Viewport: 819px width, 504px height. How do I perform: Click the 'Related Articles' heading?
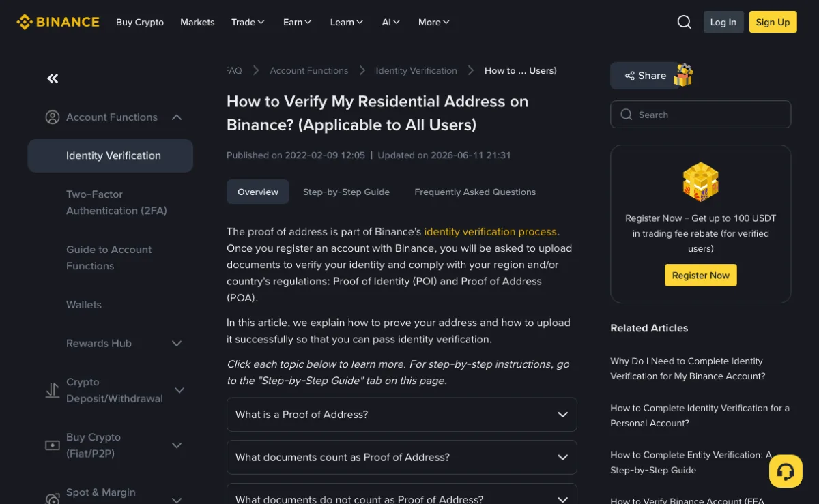tap(649, 328)
